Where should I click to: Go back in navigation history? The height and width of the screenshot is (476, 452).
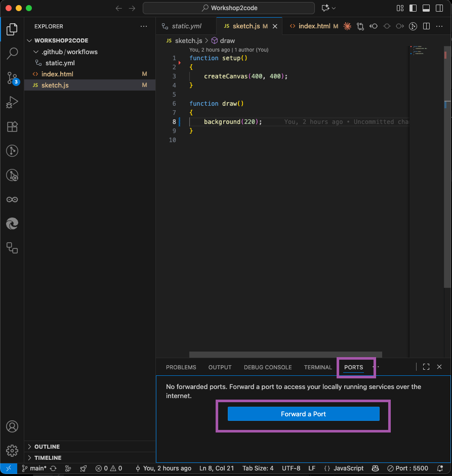[x=119, y=8]
